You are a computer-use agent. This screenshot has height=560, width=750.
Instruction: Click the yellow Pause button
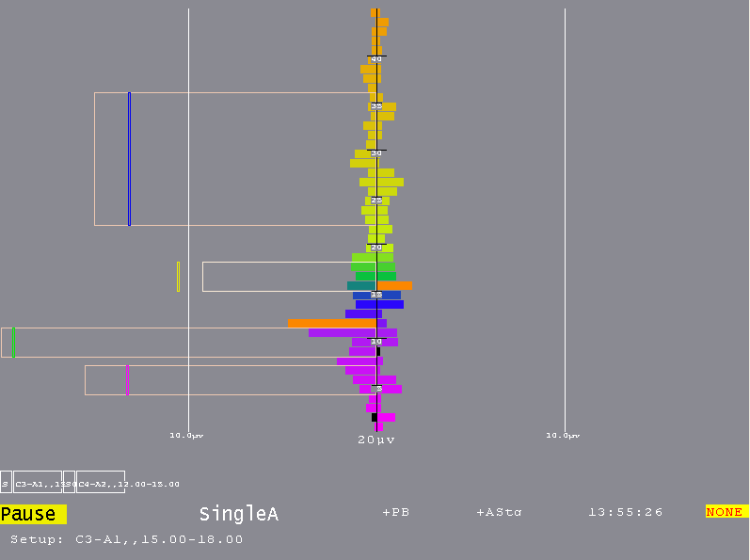(x=33, y=514)
